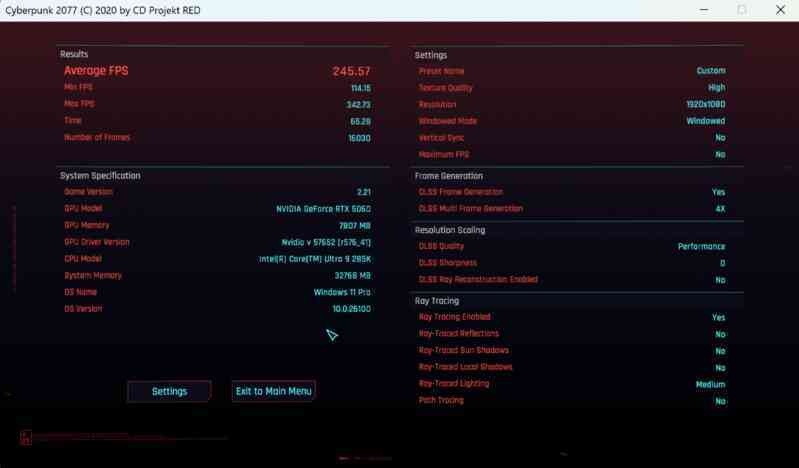Click the 'Resolution Scaling' heading
The height and width of the screenshot is (468, 799).
point(450,230)
